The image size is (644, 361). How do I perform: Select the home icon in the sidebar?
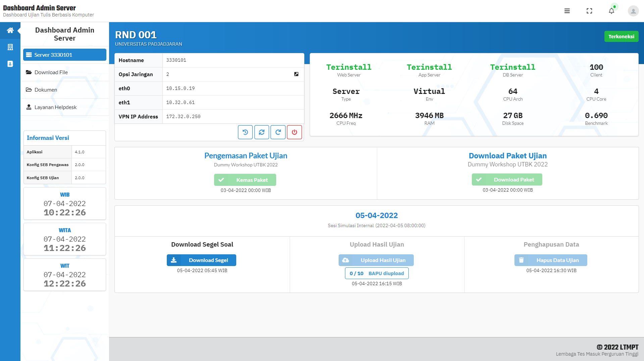point(10,30)
